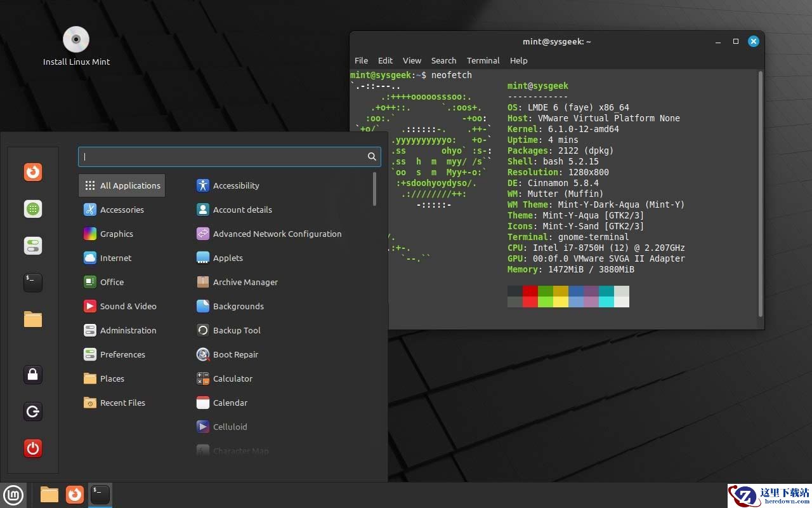
Task: Show the Office category
Action: click(122, 282)
